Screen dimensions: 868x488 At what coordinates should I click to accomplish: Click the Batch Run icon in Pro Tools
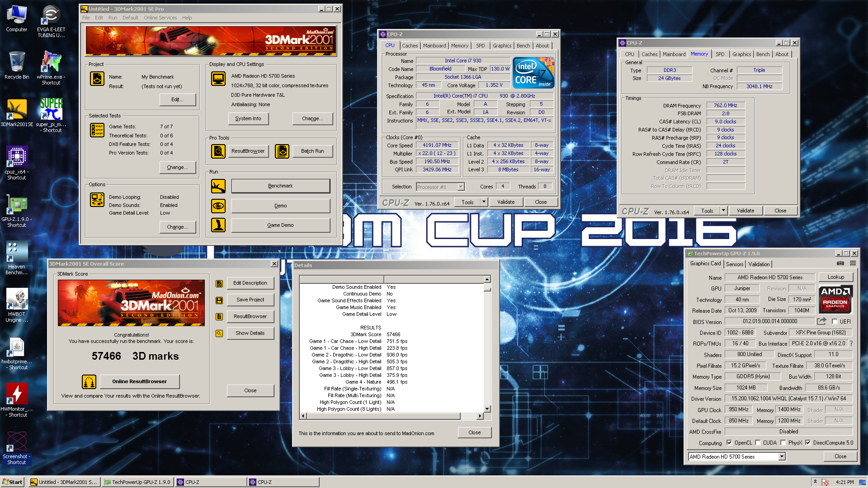pyautogui.click(x=282, y=151)
